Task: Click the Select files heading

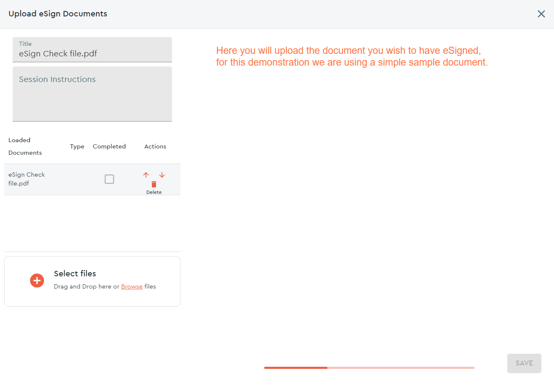Action: click(x=75, y=273)
